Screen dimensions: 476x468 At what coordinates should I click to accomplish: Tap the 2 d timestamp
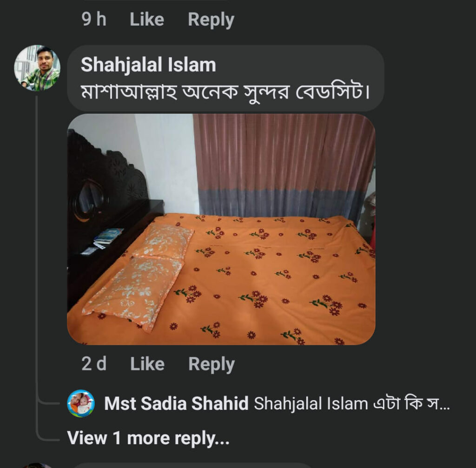94,364
